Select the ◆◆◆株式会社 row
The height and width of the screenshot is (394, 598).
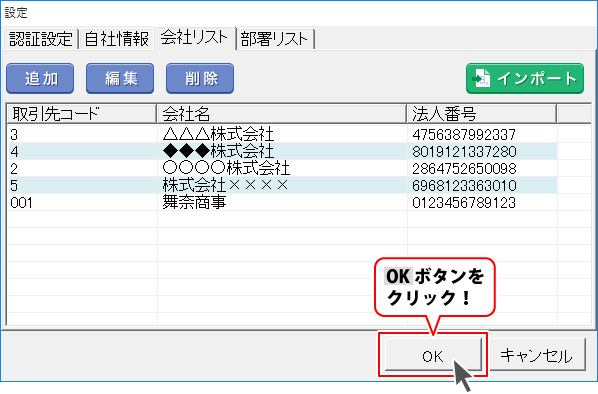(x=282, y=151)
